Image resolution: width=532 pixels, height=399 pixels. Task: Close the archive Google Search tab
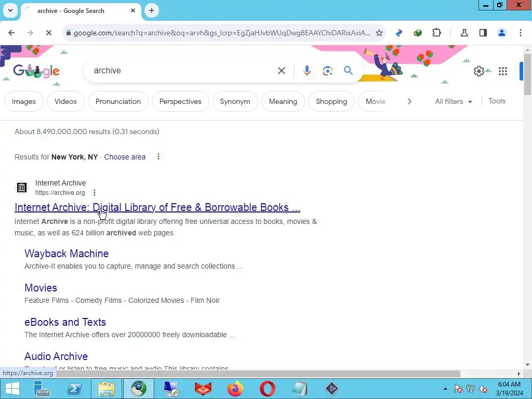pyautogui.click(x=133, y=10)
